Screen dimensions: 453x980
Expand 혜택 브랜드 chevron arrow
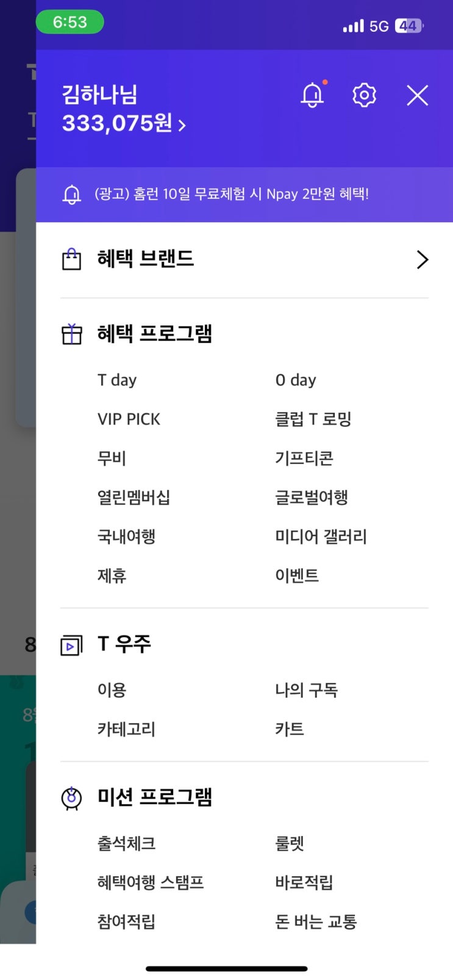coord(422,259)
